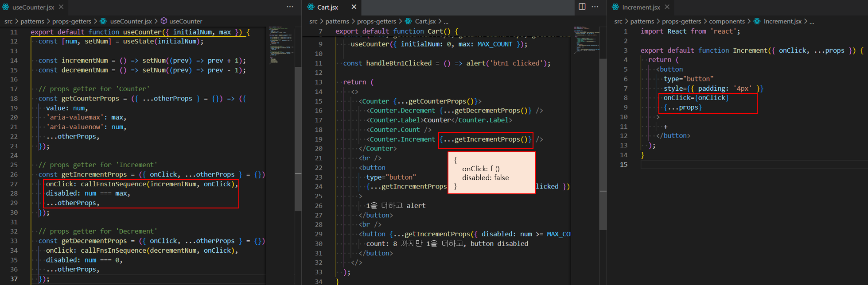
Task: Click React icon on Increment.jsx tab
Action: coord(615,7)
